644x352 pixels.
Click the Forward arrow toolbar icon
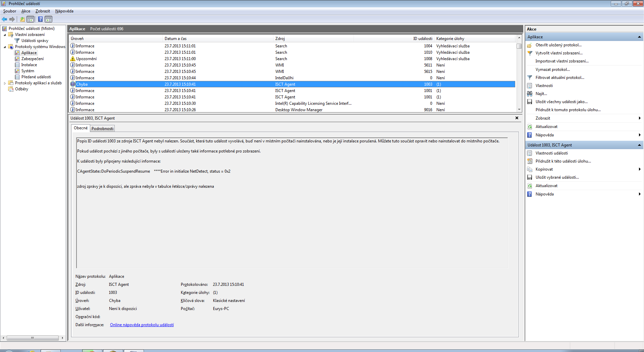click(x=12, y=19)
